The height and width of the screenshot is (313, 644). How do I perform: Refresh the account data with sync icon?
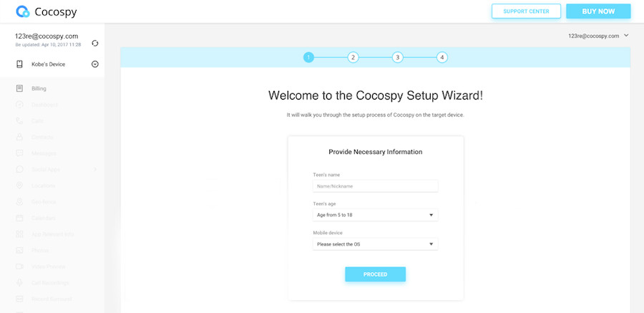[95, 43]
